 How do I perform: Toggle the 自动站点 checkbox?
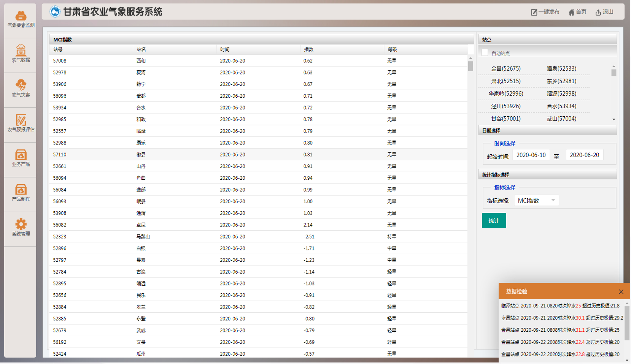coord(485,53)
